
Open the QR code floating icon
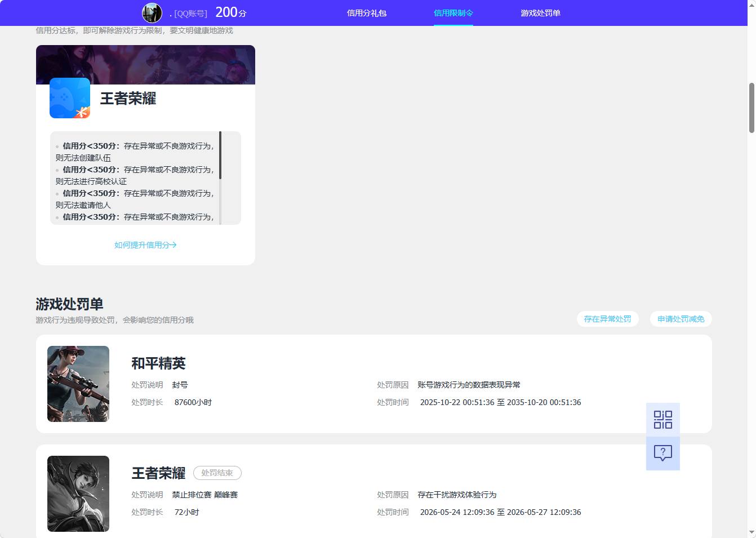click(x=663, y=420)
